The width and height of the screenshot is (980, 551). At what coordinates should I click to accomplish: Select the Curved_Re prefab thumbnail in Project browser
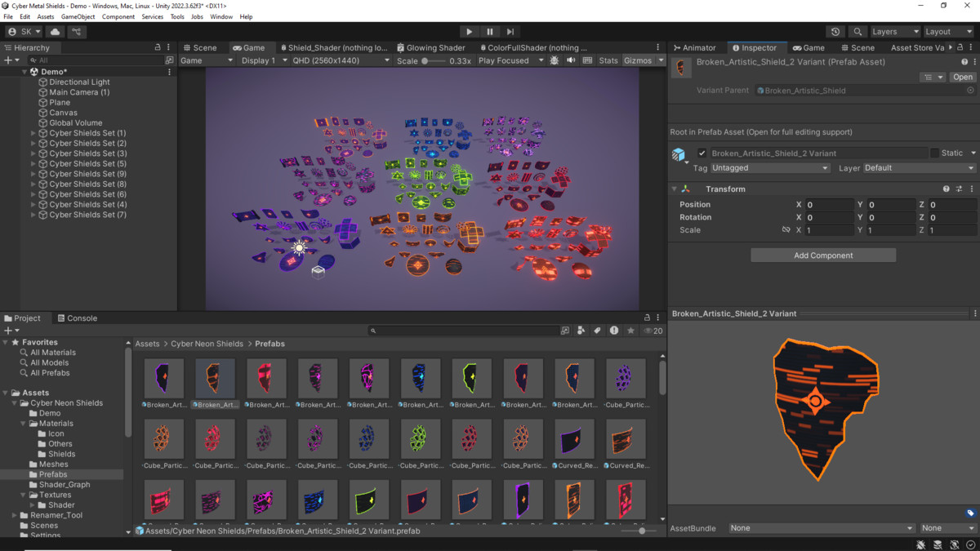coord(574,438)
